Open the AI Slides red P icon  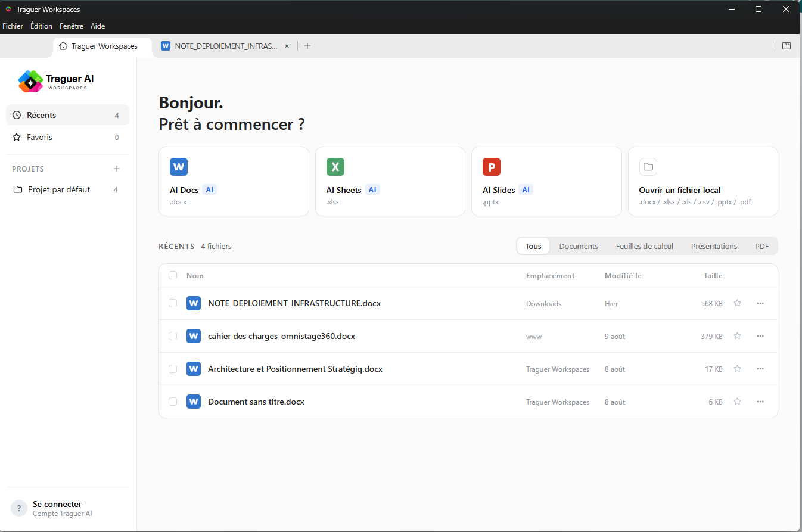[492, 167]
